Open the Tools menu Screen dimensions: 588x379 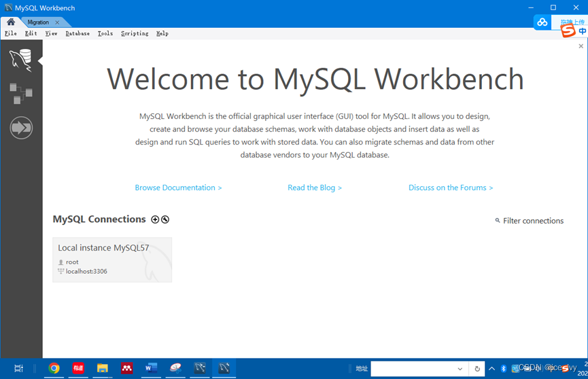[x=105, y=33]
